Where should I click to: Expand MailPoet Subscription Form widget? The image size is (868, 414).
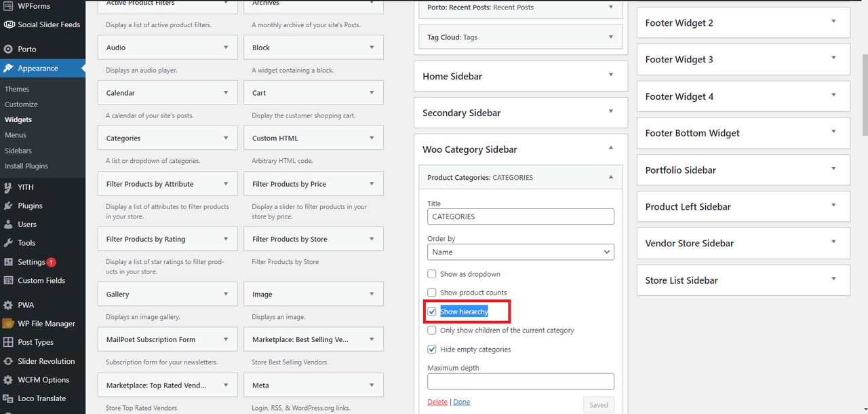pos(226,339)
